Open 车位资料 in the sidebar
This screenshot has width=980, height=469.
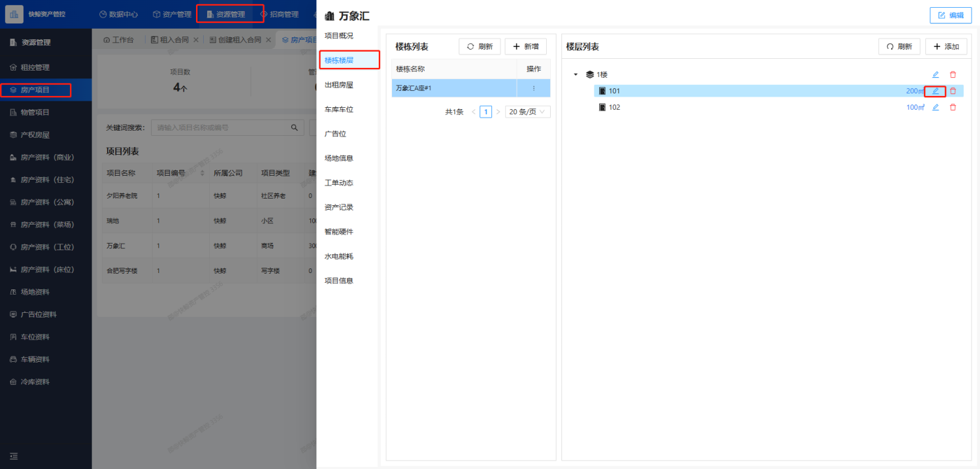pos(46,336)
